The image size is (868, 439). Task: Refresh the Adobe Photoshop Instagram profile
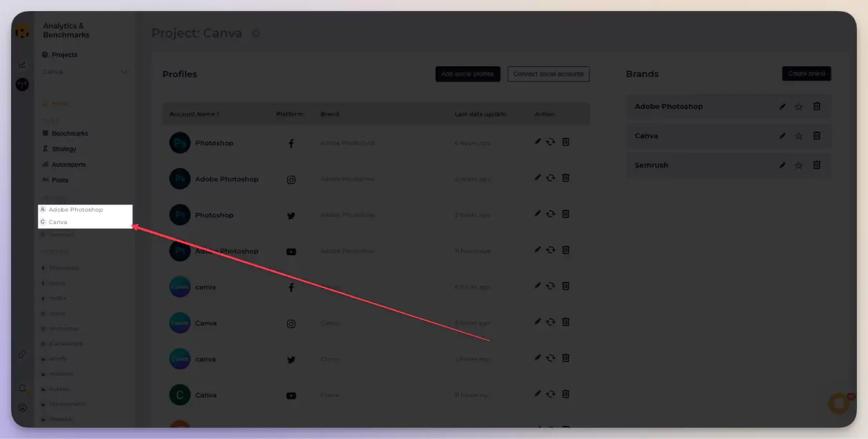pos(551,178)
